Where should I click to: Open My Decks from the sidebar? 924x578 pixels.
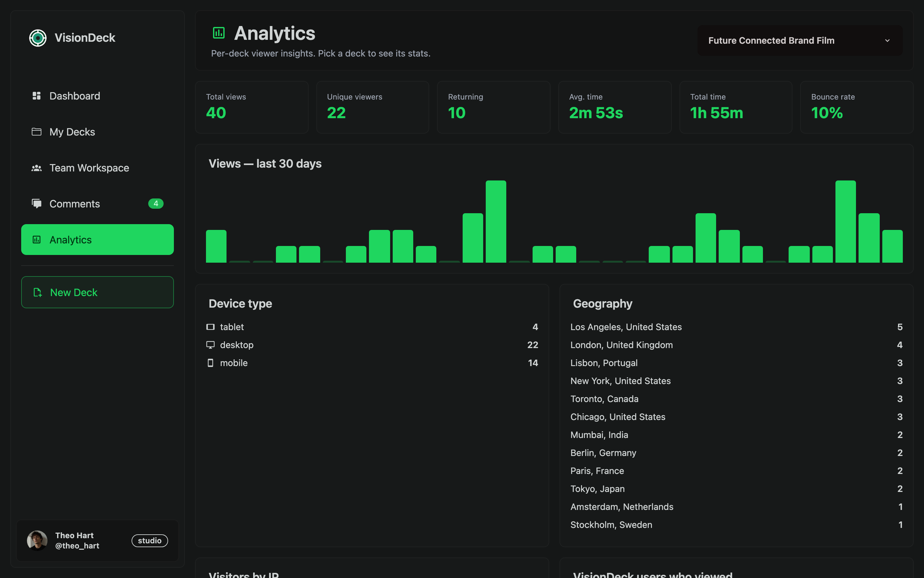(x=97, y=132)
